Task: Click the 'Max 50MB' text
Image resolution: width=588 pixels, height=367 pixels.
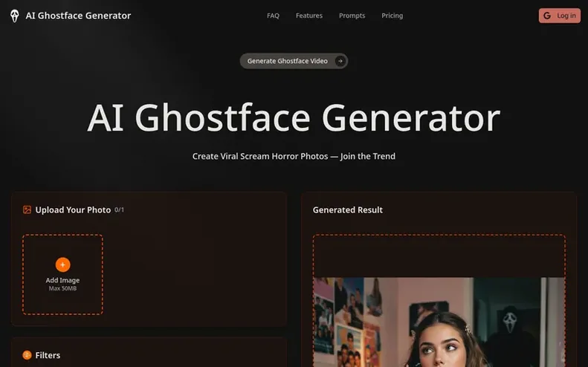Action: pyautogui.click(x=62, y=288)
